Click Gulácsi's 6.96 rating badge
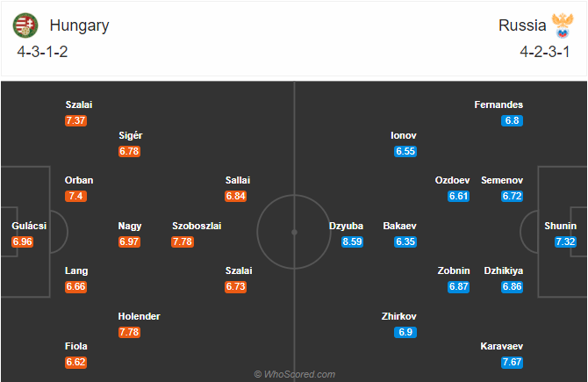This screenshot has width=588, height=382. [22, 241]
